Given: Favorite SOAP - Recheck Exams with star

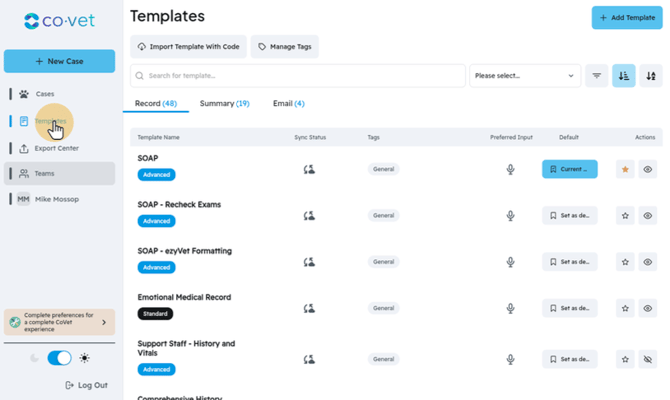Looking at the screenshot, I should (x=625, y=215).
